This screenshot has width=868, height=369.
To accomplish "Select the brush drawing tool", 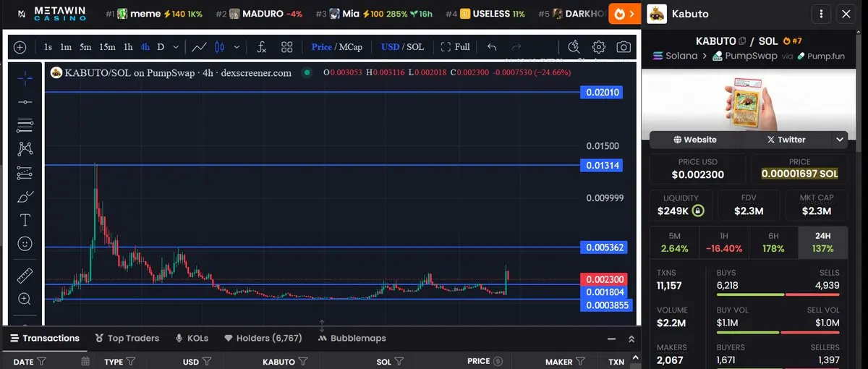I will [x=25, y=196].
